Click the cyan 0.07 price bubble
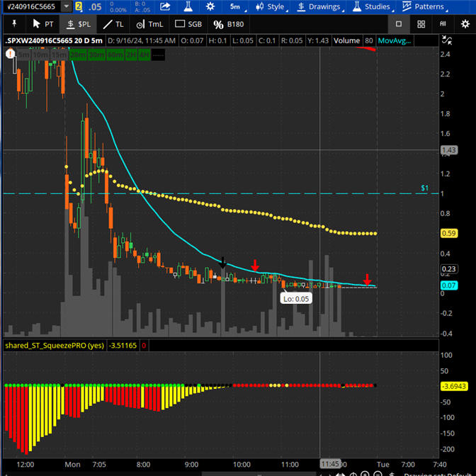476x476 pixels. tap(448, 285)
